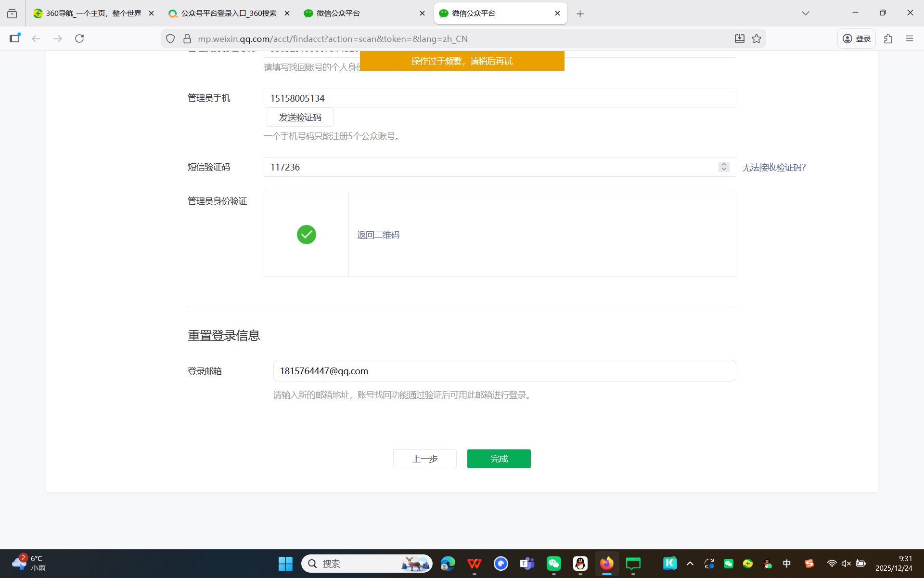Click the 返回二维码 link
Screen dimensions: 924x578
tap(378, 235)
